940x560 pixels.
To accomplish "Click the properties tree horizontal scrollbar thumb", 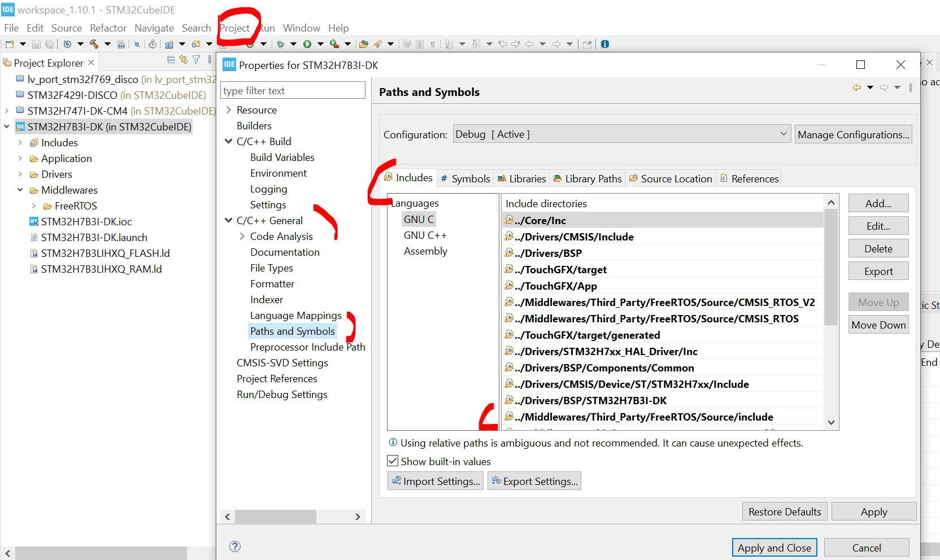I will tap(276, 517).
